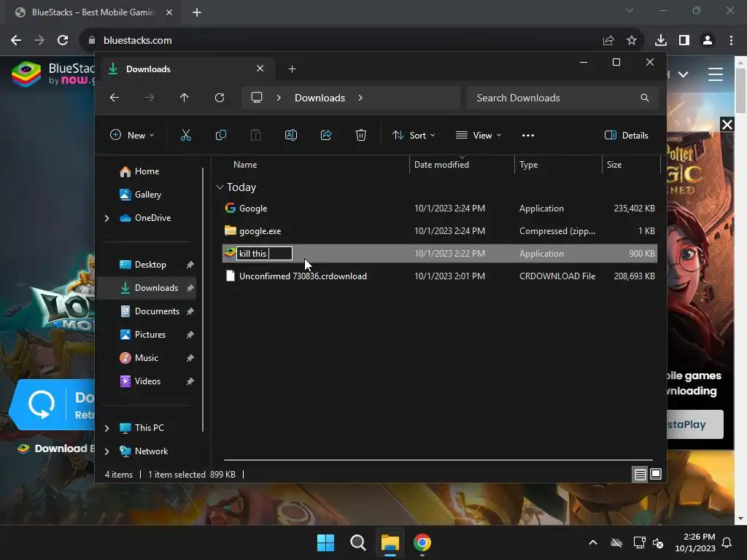Image resolution: width=747 pixels, height=560 pixels.
Task: Open the New dropdown
Action: [132, 135]
